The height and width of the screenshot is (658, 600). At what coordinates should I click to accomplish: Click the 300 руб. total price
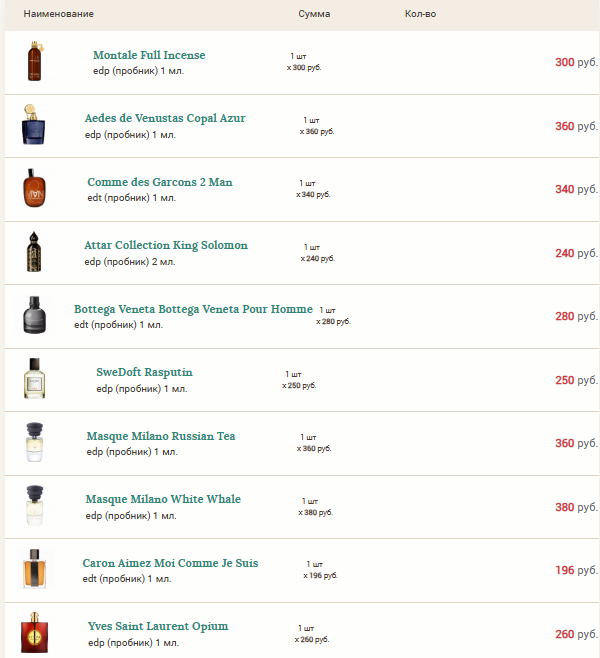pos(577,62)
